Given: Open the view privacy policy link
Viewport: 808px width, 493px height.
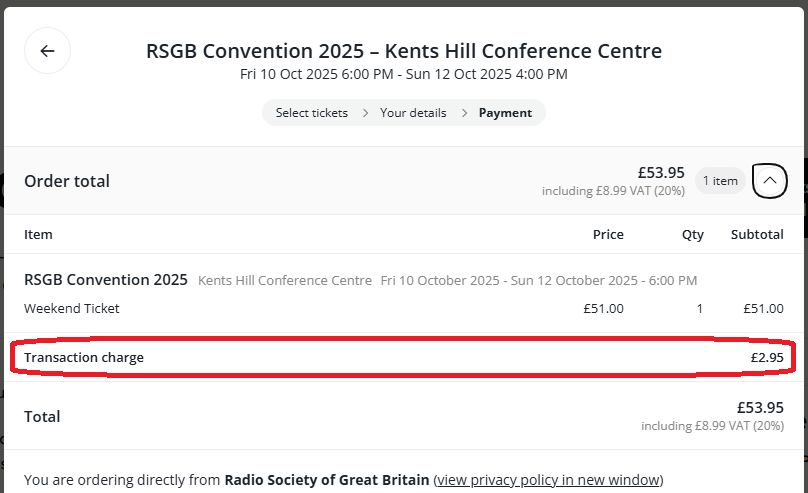Looking at the screenshot, I should pyautogui.click(x=548, y=480).
